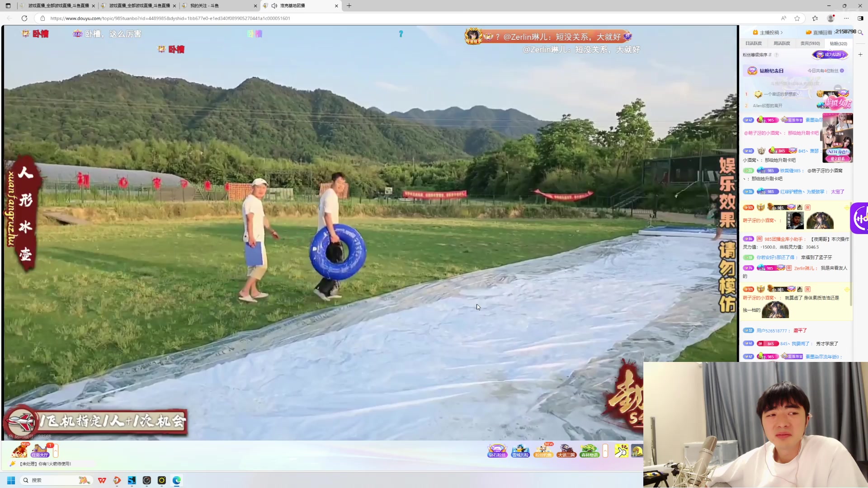
Task: Toggle 粉丝等级排序 sort order
Action: click(757, 55)
